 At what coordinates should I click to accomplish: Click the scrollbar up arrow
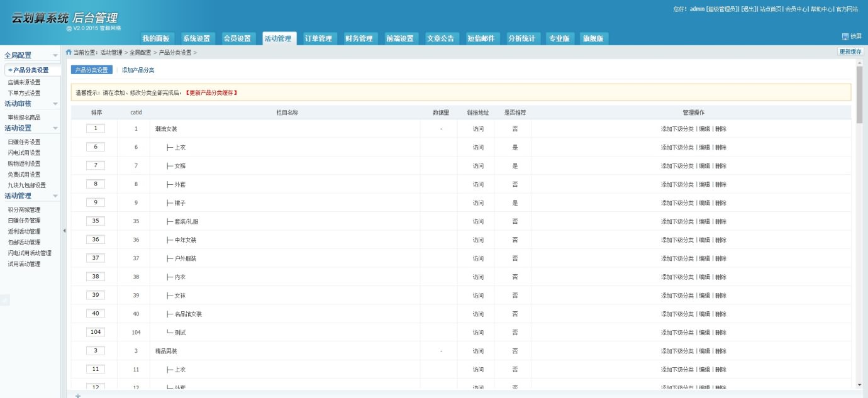[859, 64]
